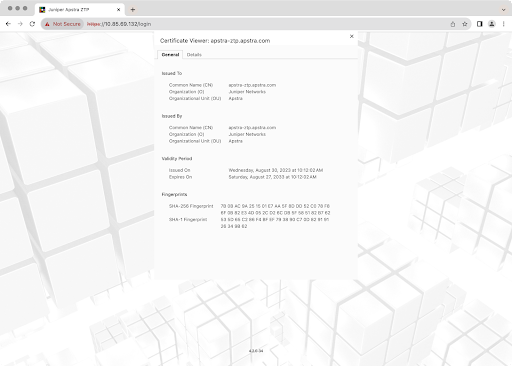Click the Issued To common name apstra-ztp.apstra.com
Viewport: 512px width, 366px height.
click(252, 85)
